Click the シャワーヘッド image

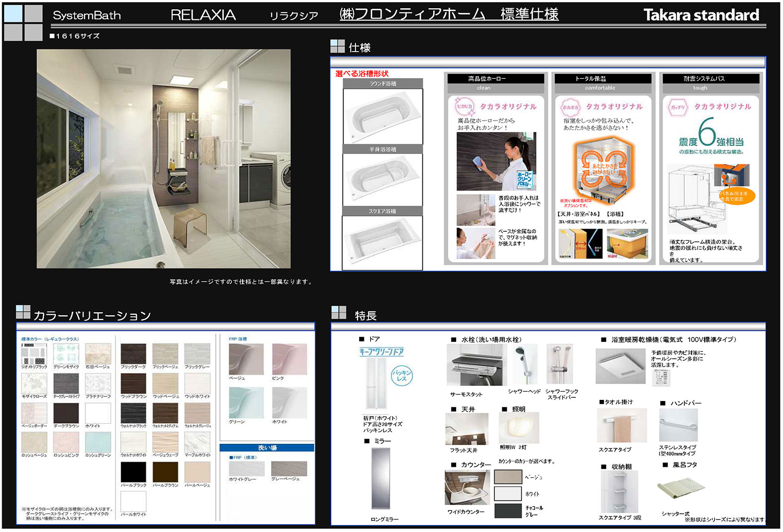[x=524, y=364]
